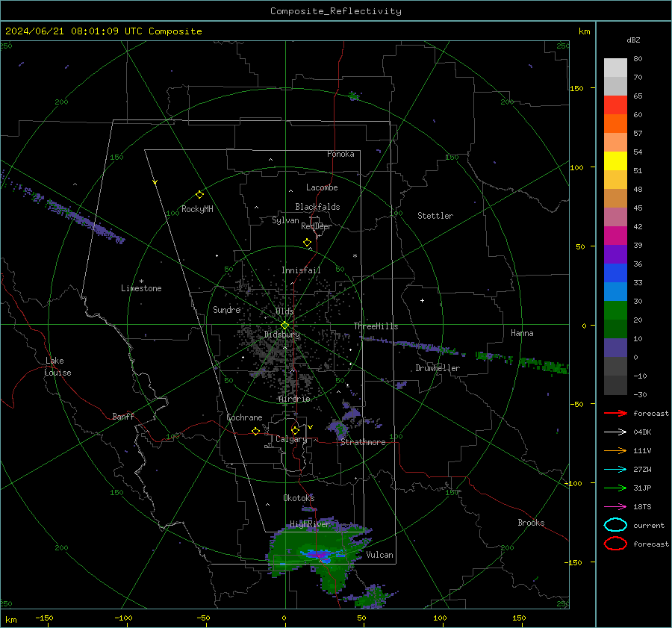Image resolution: width=672 pixels, height=628 pixels.
Task: Click the yellow diamond marker above Calgary
Action: pyautogui.click(x=295, y=430)
